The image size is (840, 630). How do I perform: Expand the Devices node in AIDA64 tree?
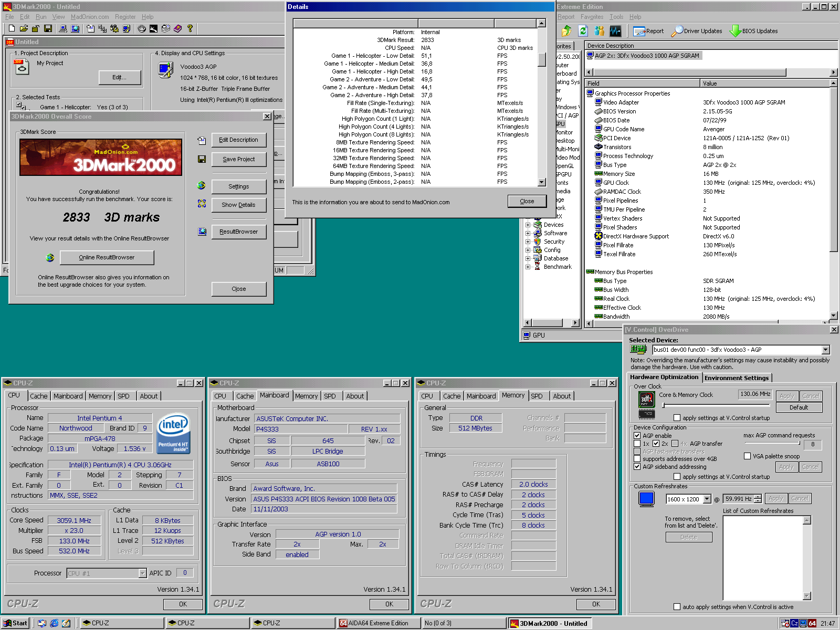(528, 225)
